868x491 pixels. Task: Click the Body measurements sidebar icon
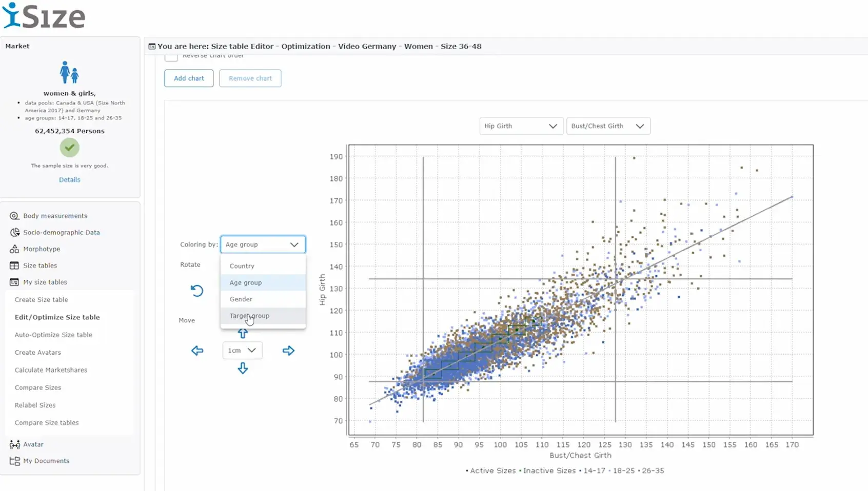14,216
